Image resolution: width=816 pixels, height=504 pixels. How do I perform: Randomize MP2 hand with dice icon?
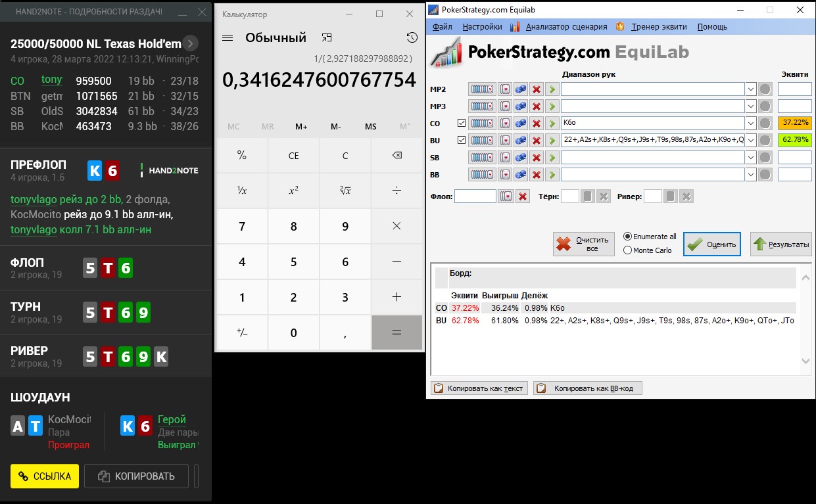pyautogui.click(x=520, y=89)
